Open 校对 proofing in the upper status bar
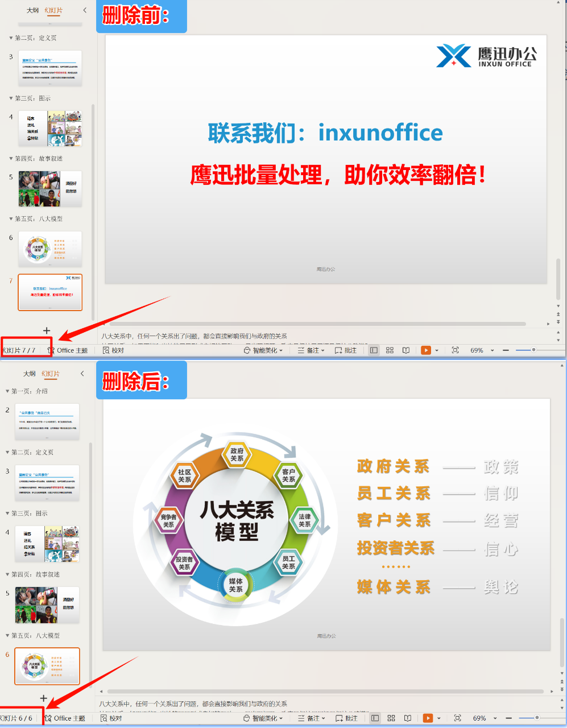This screenshot has height=728, width=567. 113,350
